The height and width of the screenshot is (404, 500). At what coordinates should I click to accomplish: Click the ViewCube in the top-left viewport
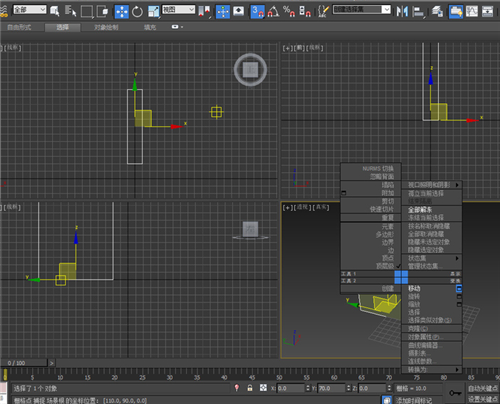pyautogui.click(x=250, y=70)
